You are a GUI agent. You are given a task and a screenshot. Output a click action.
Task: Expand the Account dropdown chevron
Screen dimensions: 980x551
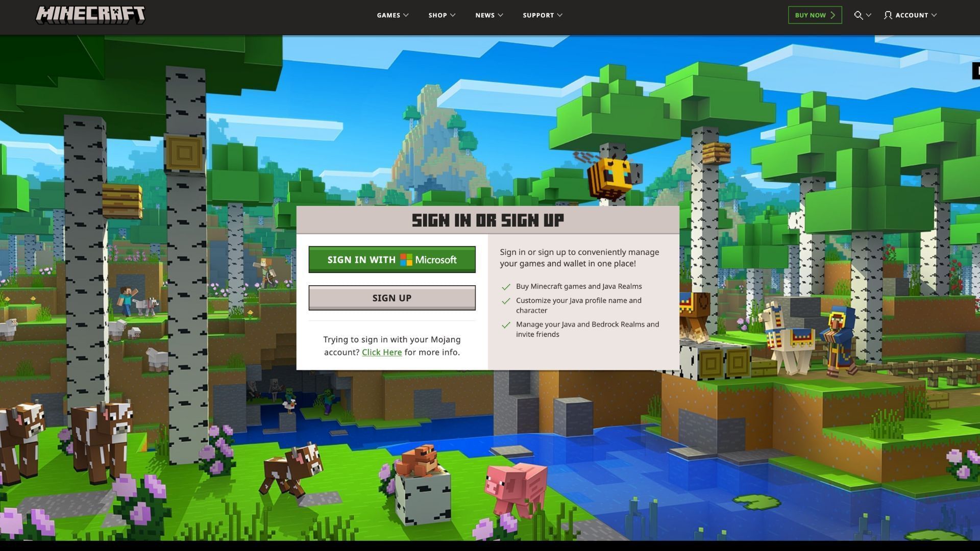[934, 15]
